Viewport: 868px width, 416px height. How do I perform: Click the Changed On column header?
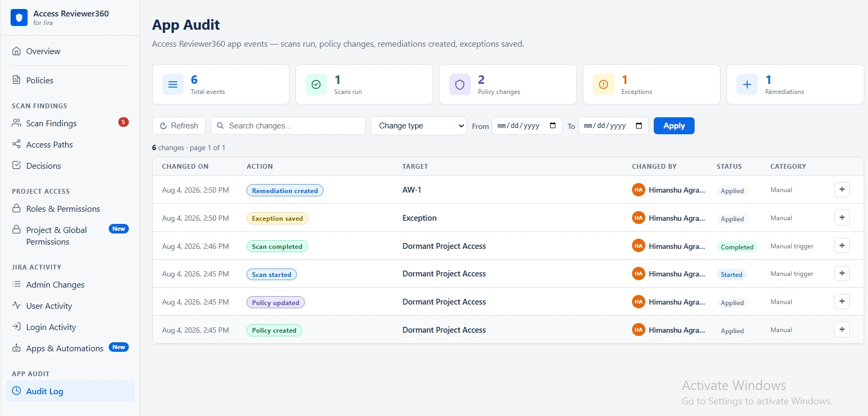[x=185, y=167]
